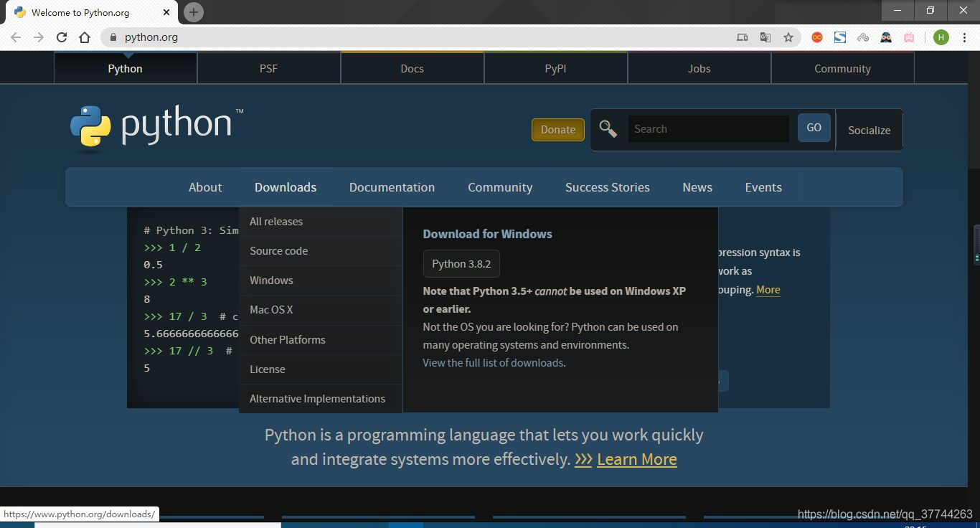Viewport: 980px width, 528px height.
Task: Open the Success Stories menu
Action: coord(608,187)
